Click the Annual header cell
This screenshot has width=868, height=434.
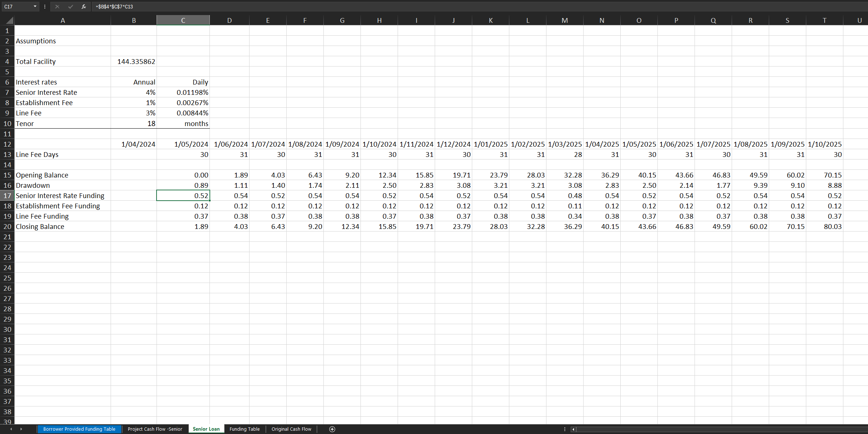point(134,82)
